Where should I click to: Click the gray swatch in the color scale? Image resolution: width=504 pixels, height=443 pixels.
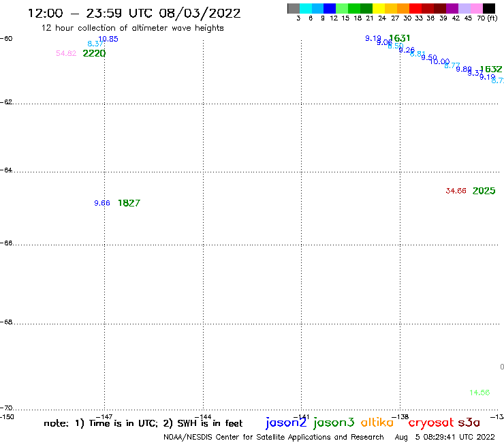(294, 8)
